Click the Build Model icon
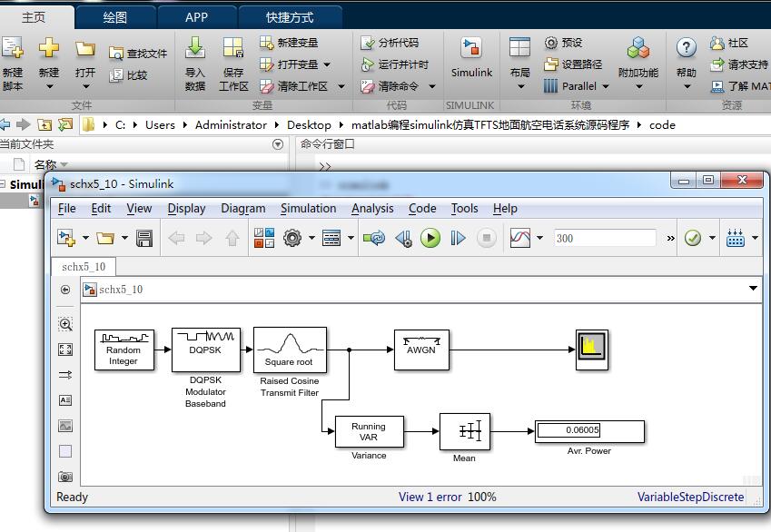Image resolution: width=771 pixels, height=532 pixels. tap(735, 239)
